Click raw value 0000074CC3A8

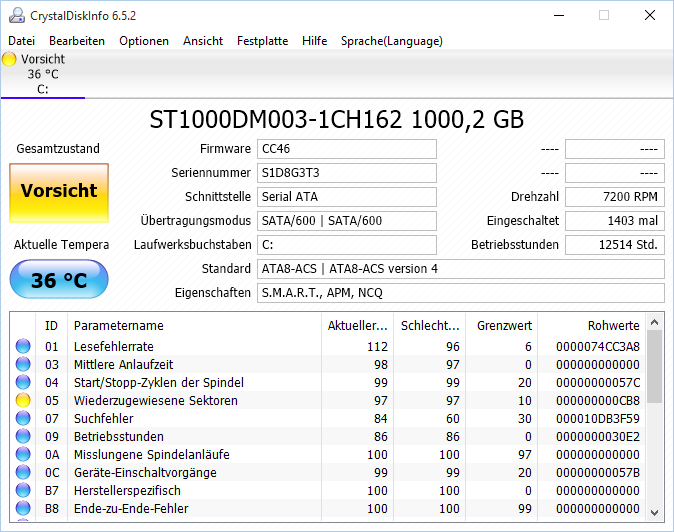click(598, 346)
